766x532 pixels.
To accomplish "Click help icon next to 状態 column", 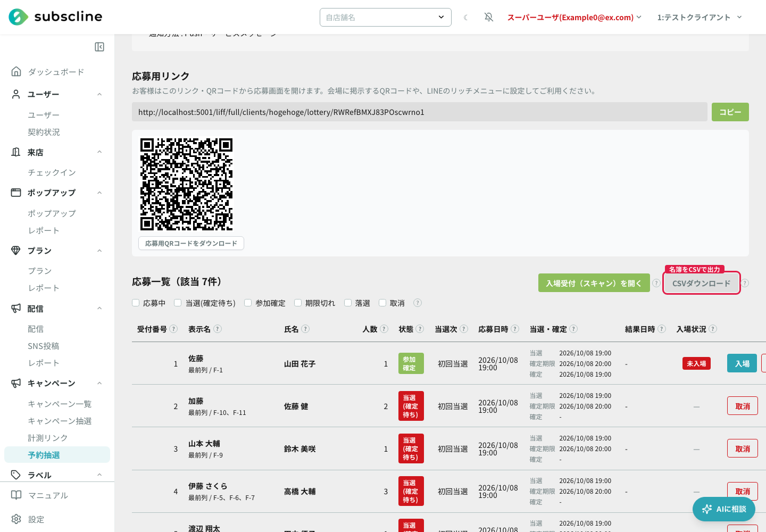I will 420,329.
